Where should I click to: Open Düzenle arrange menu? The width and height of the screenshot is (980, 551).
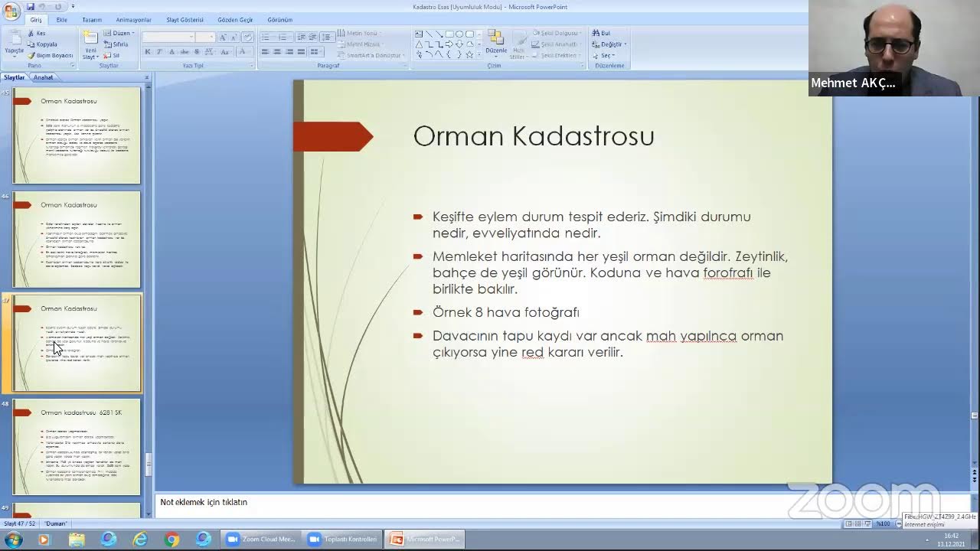click(x=496, y=43)
